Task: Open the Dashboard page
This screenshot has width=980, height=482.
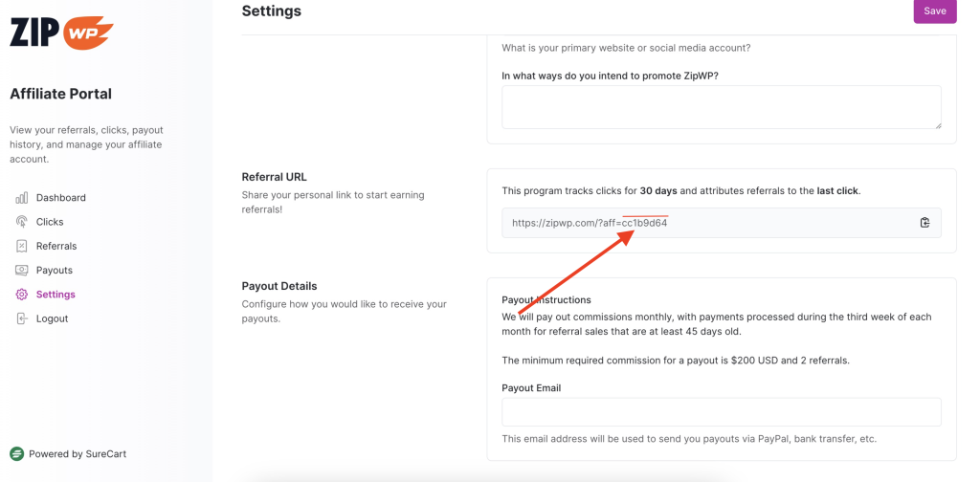Action: click(x=60, y=198)
